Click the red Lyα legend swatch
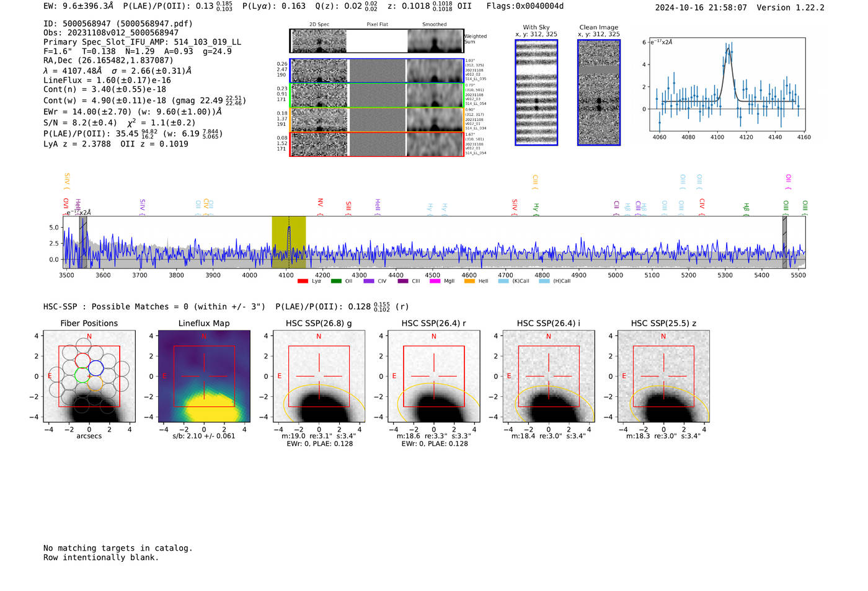The image size is (868, 591). pyautogui.click(x=303, y=282)
